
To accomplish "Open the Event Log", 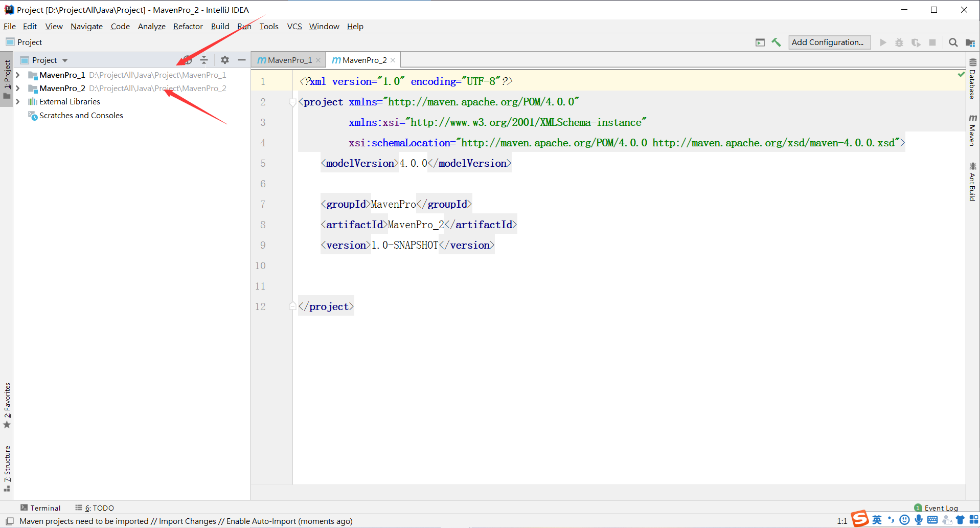I will click(936, 508).
